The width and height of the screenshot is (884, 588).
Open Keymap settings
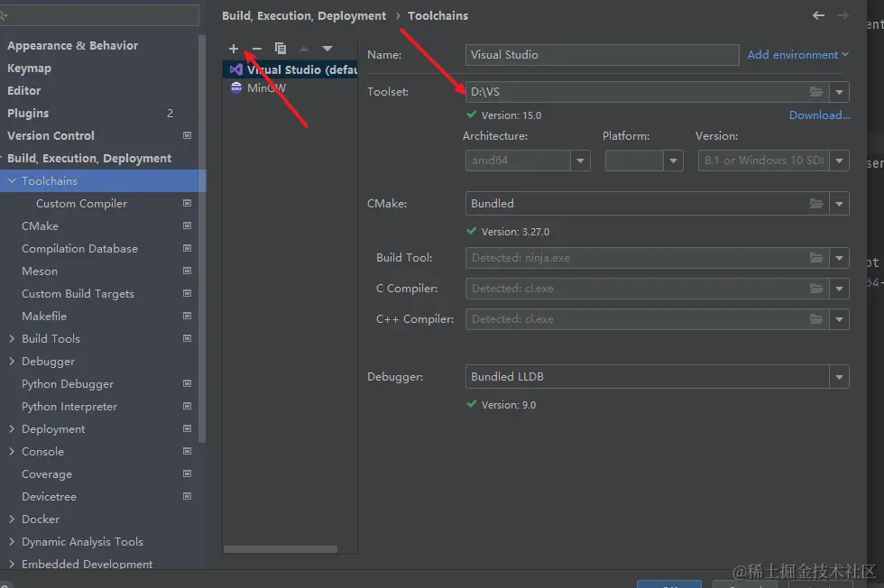[29, 69]
